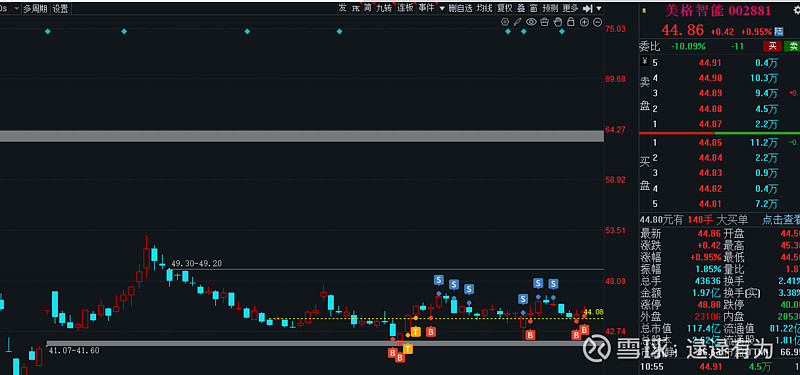Screen dimensions: 800x375
Task: Select the pen drawing tool icon
Action: 518,22
